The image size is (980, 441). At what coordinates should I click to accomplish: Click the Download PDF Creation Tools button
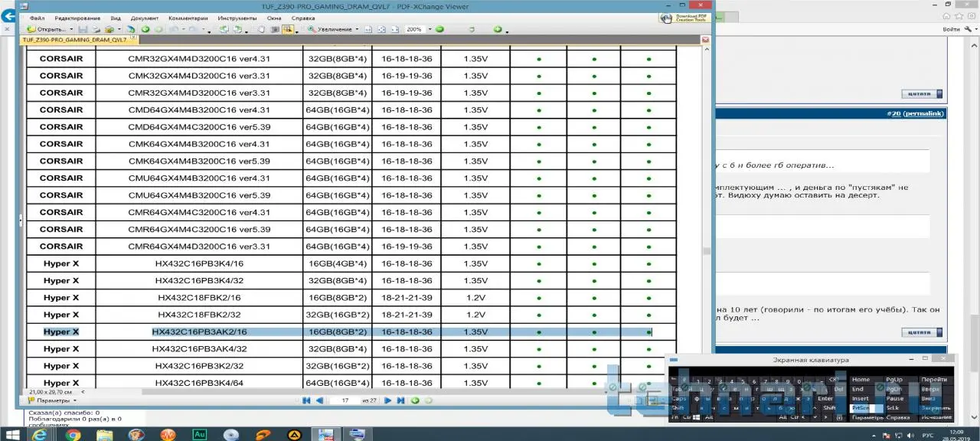tap(684, 18)
